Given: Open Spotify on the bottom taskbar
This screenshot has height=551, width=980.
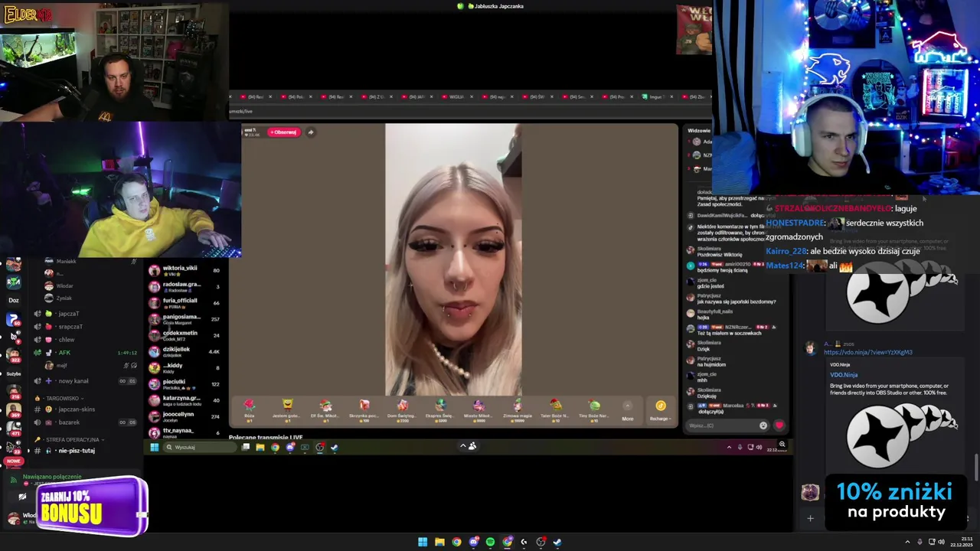Looking at the screenshot, I should point(490,542).
